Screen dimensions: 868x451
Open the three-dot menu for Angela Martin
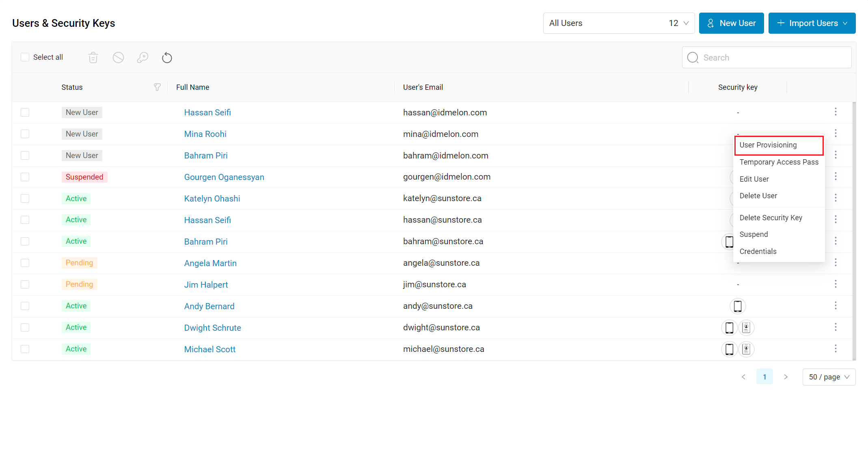pyautogui.click(x=836, y=262)
